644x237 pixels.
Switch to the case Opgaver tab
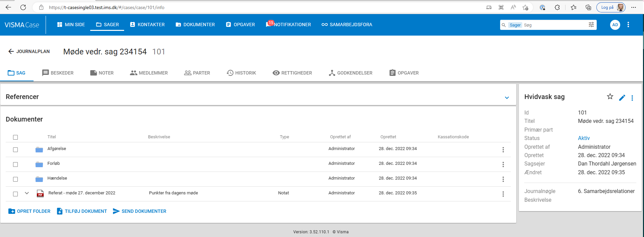[x=404, y=73]
